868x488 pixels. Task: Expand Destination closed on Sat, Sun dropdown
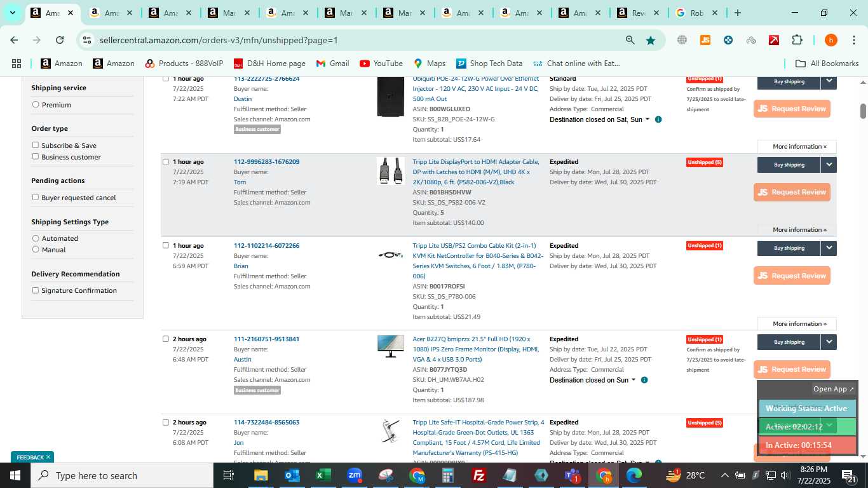648,119
